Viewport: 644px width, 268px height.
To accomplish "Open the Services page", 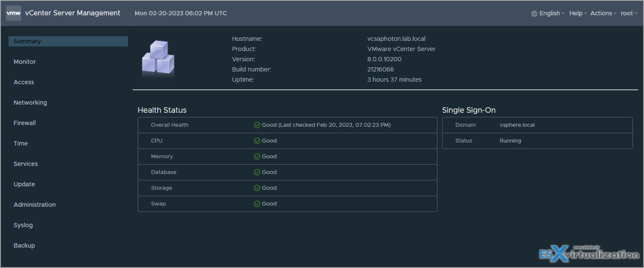I will tap(26, 164).
